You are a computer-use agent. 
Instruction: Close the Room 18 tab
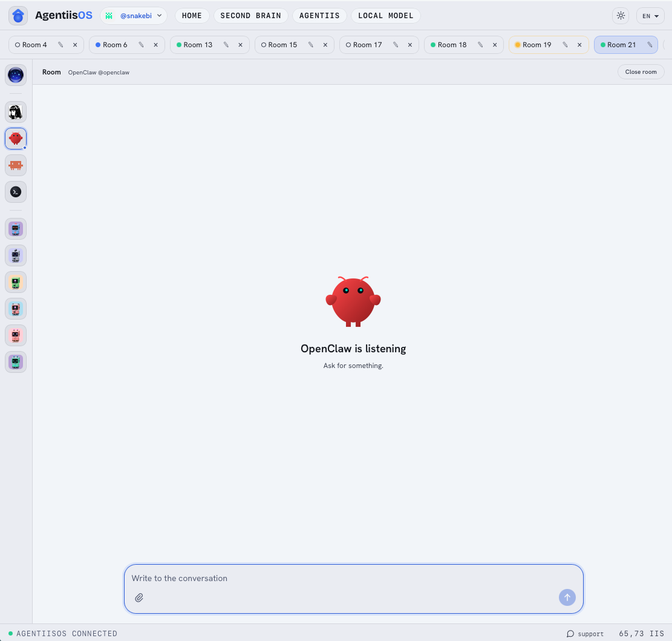coord(495,45)
